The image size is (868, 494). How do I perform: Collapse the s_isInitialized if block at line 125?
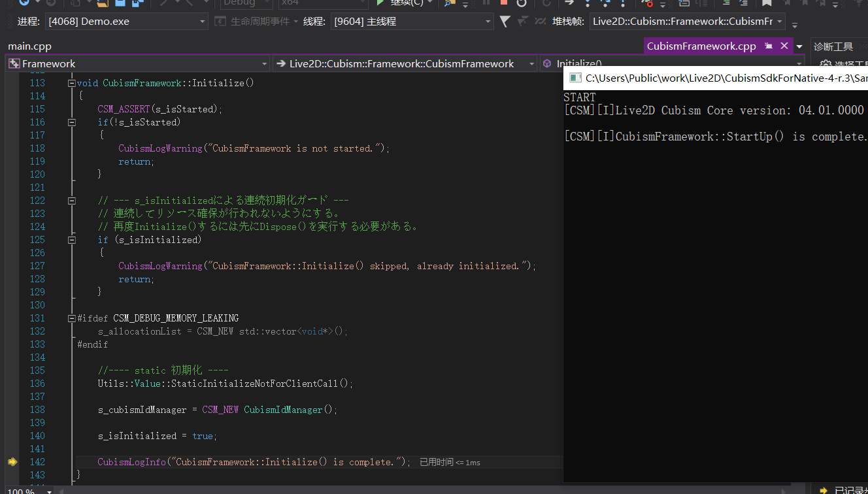click(72, 240)
